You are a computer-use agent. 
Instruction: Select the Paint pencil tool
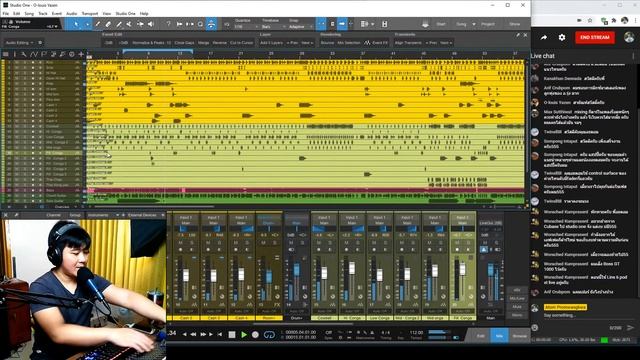(118, 24)
